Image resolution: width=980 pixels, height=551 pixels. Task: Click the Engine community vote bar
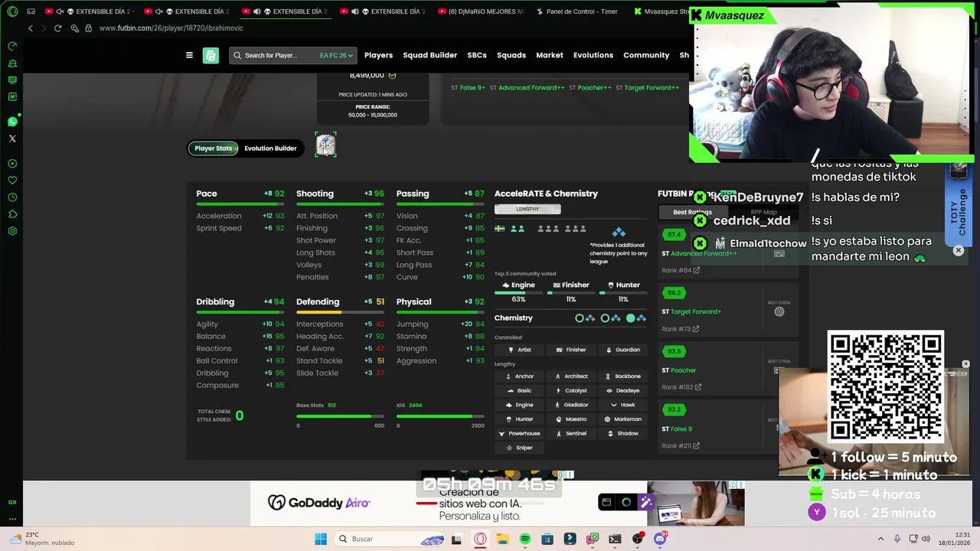coord(518,293)
